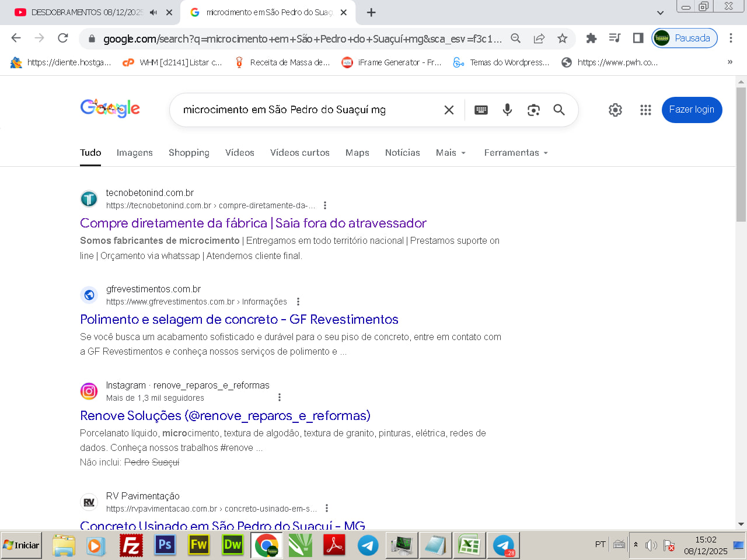Image resolution: width=747 pixels, height=560 pixels.
Task: Expand the Mais search filter dropdown
Action: click(x=451, y=153)
